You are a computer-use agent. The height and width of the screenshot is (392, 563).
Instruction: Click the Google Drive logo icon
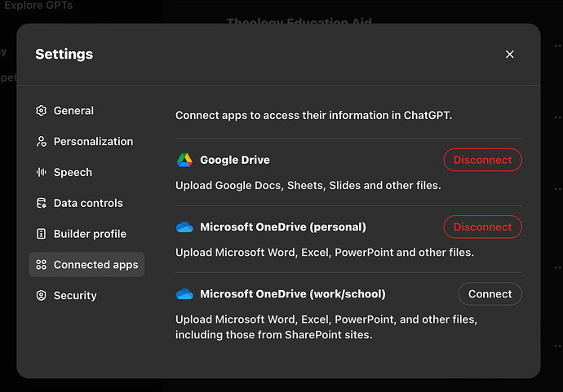184,160
